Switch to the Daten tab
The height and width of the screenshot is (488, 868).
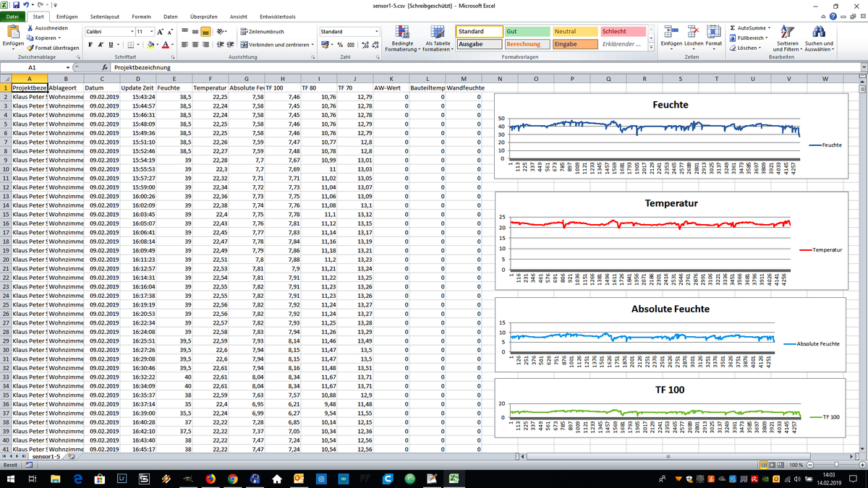click(171, 16)
